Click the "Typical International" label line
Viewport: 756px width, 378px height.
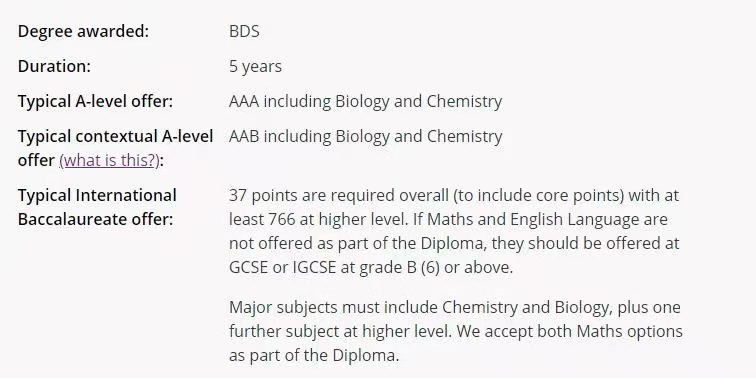coord(97,195)
